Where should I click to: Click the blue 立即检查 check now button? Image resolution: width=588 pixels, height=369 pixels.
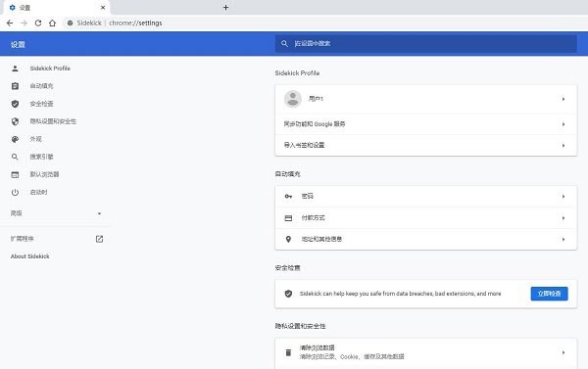[549, 294]
